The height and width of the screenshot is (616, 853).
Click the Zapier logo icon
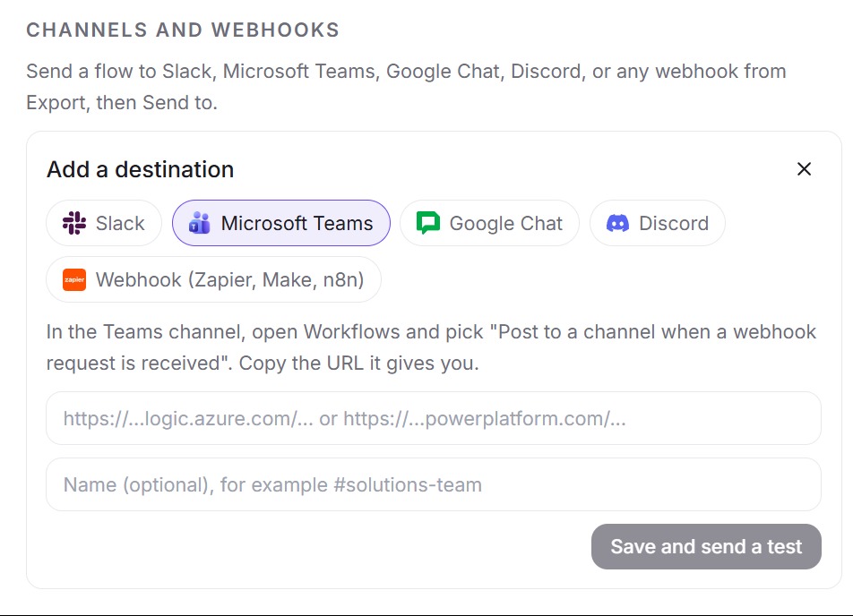pos(74,279)
